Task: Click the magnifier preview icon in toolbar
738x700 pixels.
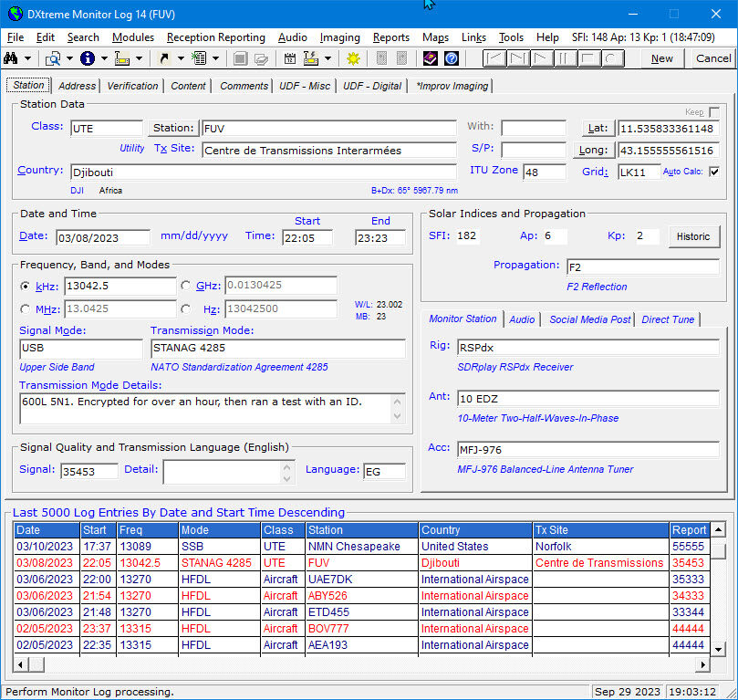Action: click(54, 58)
